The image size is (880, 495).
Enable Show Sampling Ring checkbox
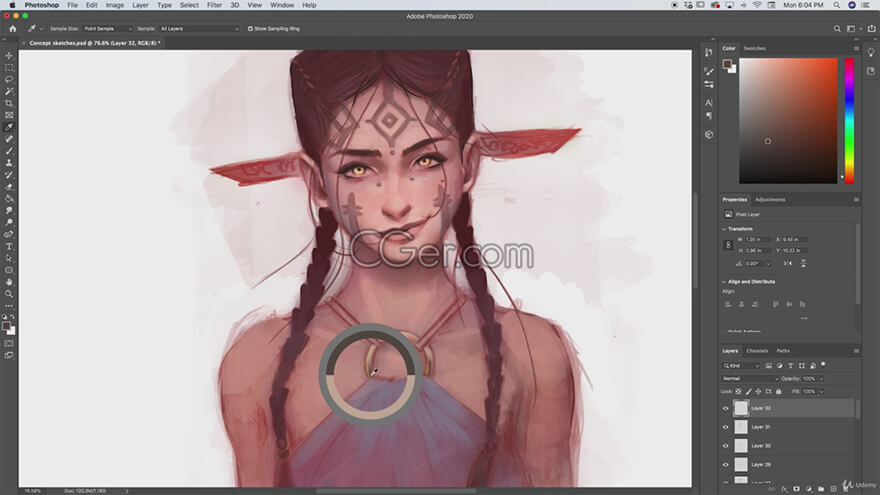tap(250, 29)
